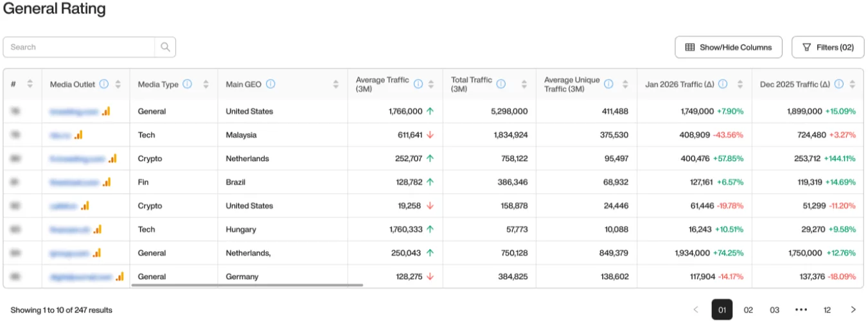This screenshot has width=868, height=326.
Task: Click info icon for Average Traffic (3M)
Action: click(418, 84)
